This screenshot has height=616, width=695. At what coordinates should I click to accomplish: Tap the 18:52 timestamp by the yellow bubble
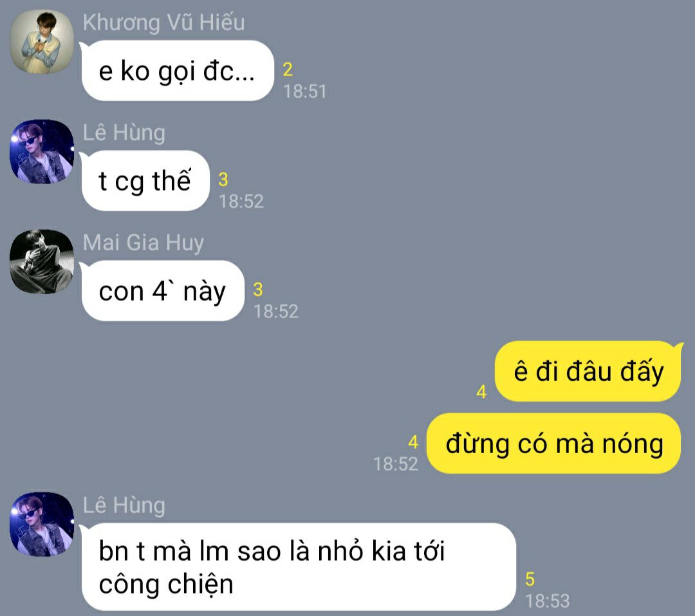point(396,464)
